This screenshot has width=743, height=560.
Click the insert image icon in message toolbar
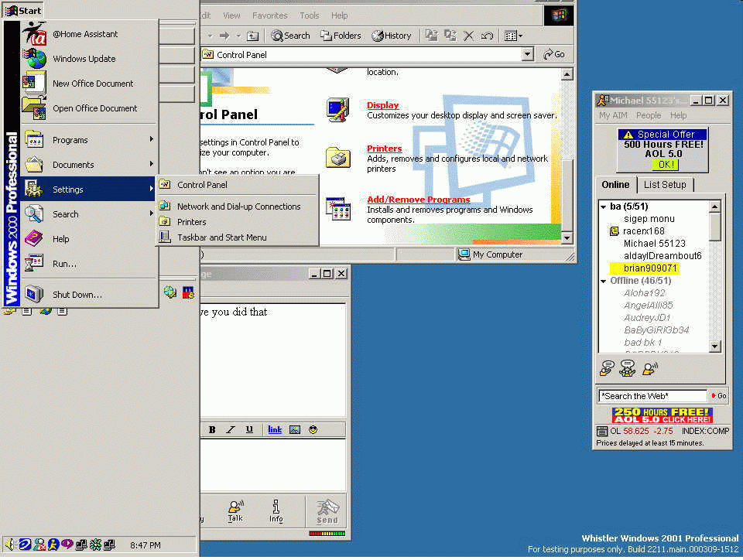pos(295,429)
